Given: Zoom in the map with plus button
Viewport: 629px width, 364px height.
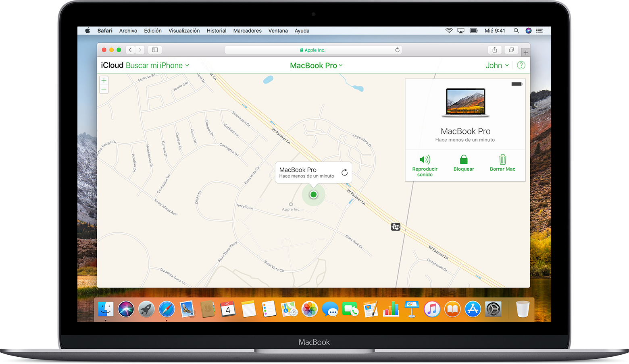Looking at the screenshot, I should (104, 80).
